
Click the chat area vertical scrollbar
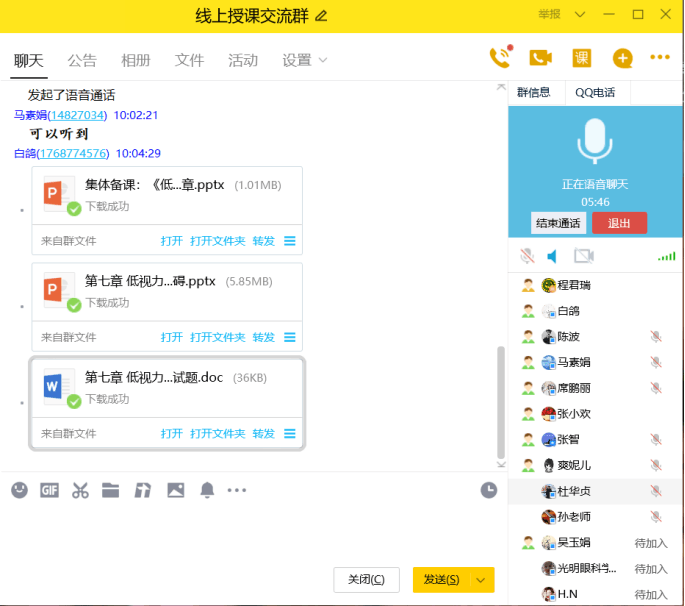502,400
